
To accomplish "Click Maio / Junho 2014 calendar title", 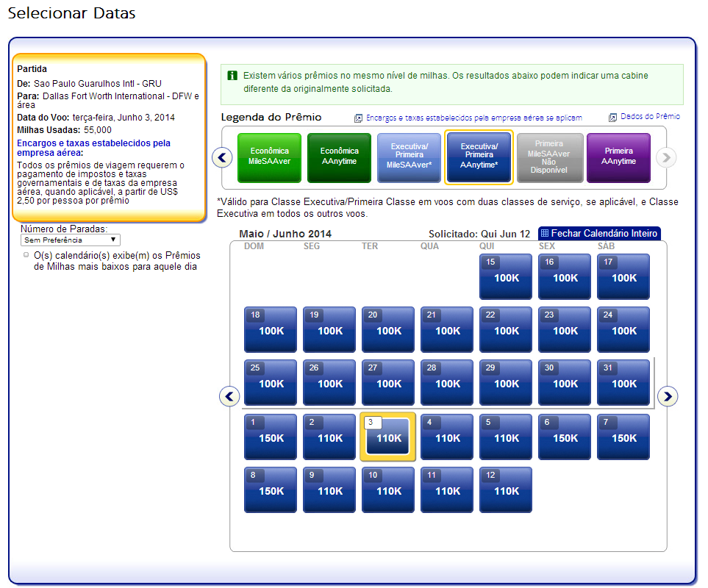I will tap(285, 234).
